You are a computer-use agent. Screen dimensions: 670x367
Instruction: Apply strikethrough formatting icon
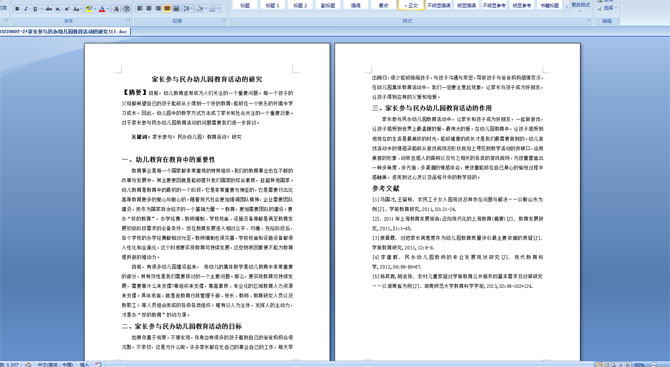point(49,9)
